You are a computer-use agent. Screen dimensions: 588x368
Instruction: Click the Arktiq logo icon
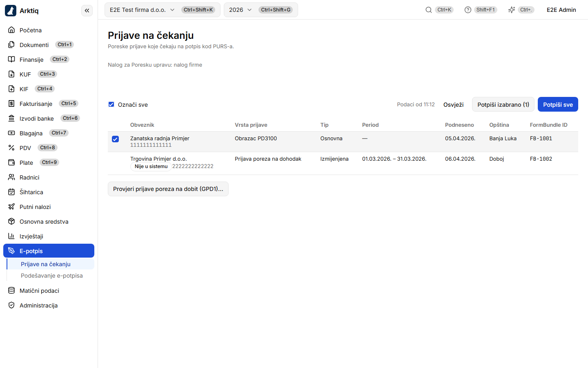point(11,11)
